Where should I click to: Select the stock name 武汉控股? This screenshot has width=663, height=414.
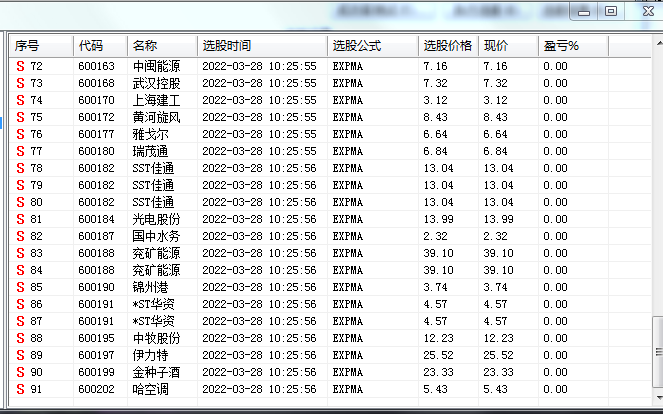pyautogui.click(x=156, y=83)
